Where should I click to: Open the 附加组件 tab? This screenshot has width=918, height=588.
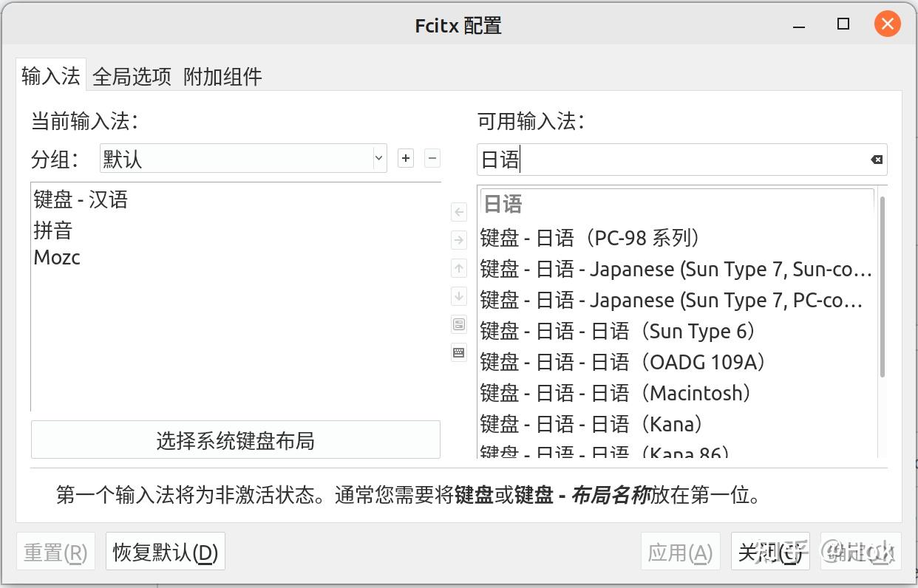click(x=223, y=76)
